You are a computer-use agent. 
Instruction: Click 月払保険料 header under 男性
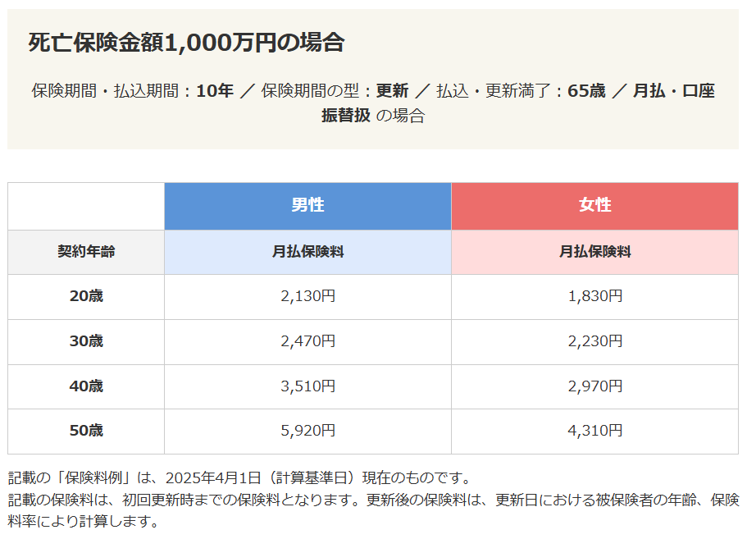[x=307, y=252]
